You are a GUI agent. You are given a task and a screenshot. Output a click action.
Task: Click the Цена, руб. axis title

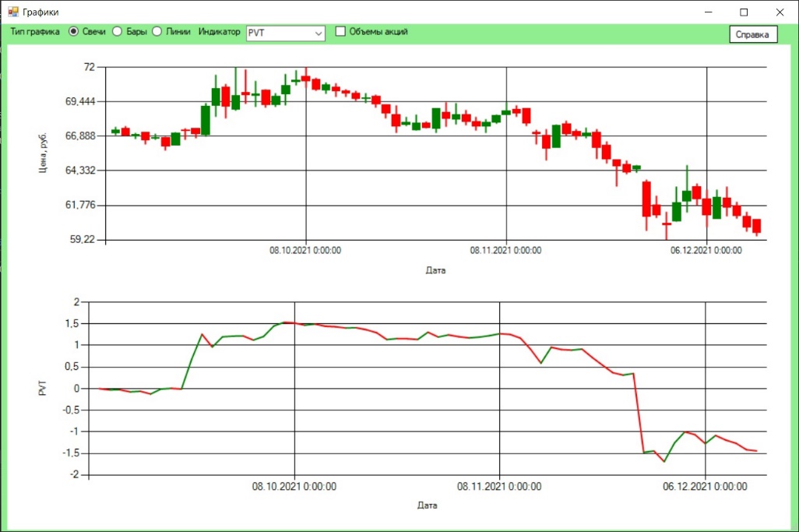tap(43, 153)
